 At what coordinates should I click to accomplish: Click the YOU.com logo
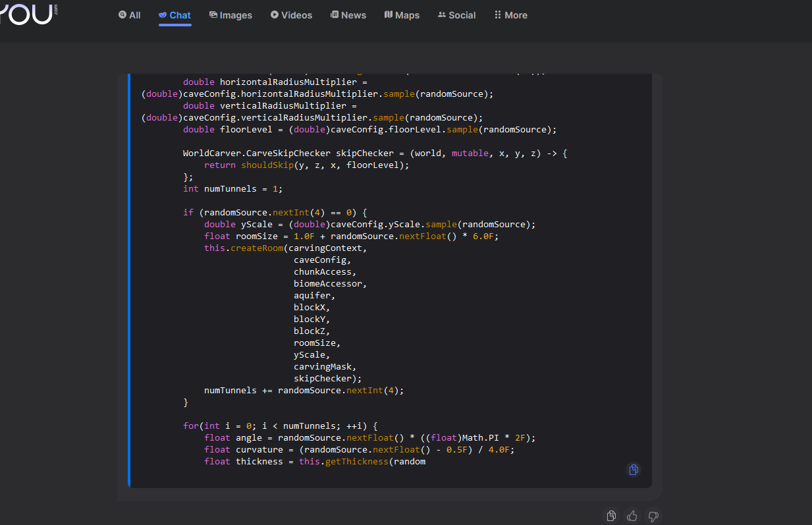(28, 13)
